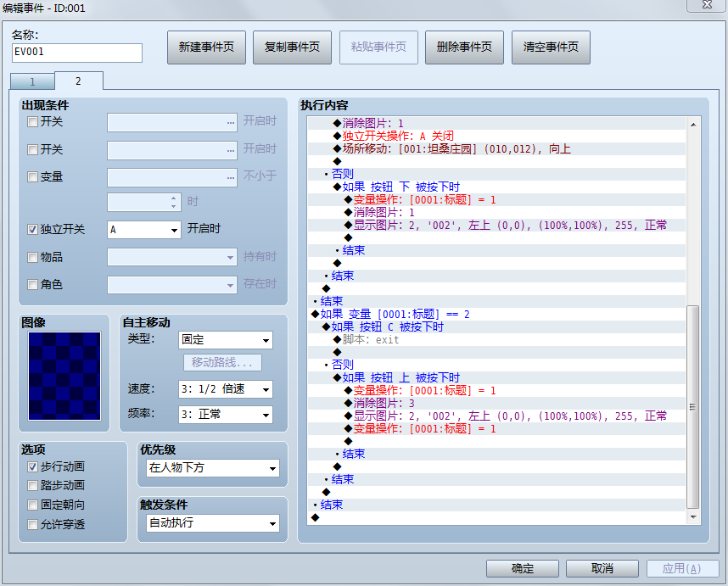Select the 如果 按钮 C 被按下时 row

[x=496, y=327]
